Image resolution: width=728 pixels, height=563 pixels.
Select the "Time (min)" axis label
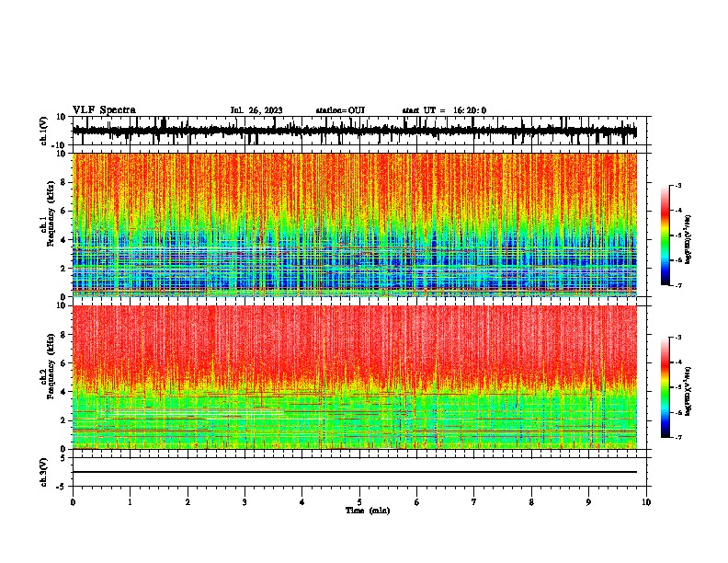pyautogui.click(x=368, y=511)
